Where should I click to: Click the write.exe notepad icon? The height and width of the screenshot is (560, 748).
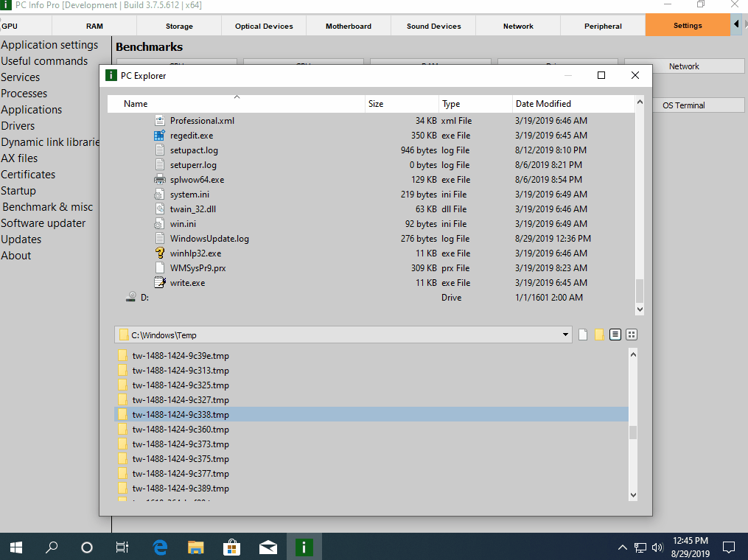click(x=160, y=282)
